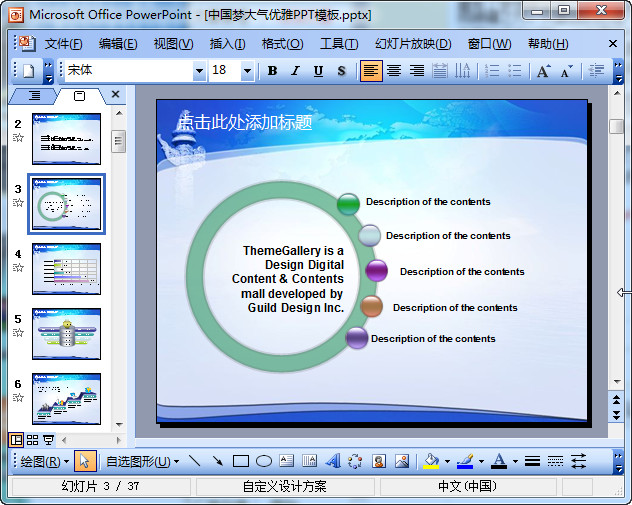Increase the font size
Screen dimensions: 632x505
point(543,71)
